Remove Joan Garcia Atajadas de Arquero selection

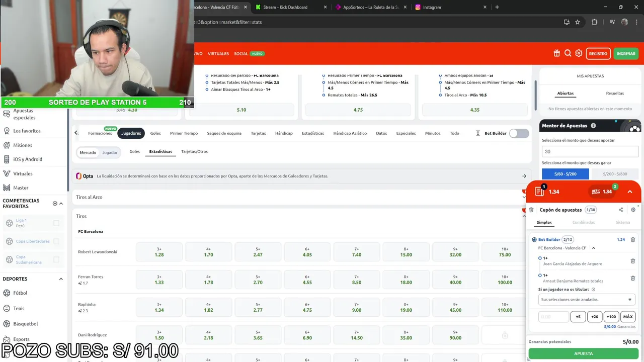pos(633,261)
